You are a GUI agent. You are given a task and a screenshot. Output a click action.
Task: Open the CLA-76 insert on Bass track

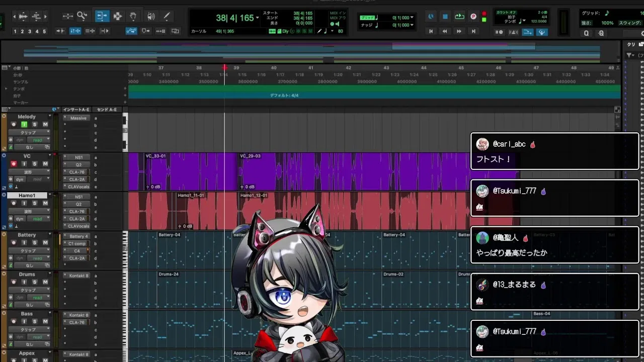[x=77, y=322]
